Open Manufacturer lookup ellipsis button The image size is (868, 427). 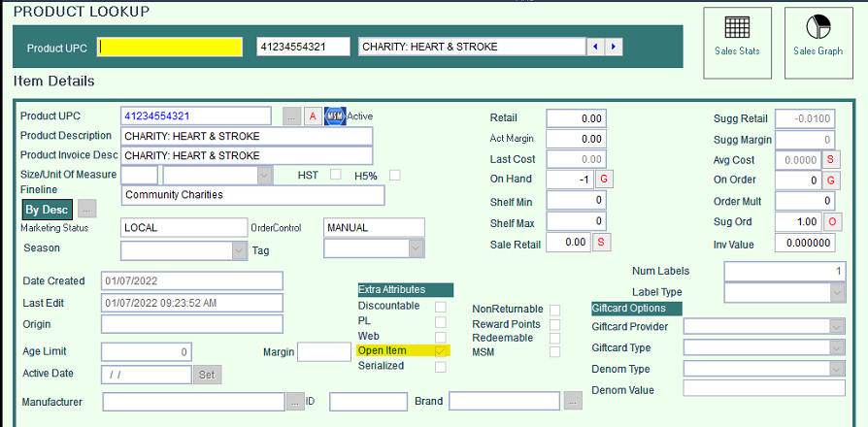click(x=295, y=402)
